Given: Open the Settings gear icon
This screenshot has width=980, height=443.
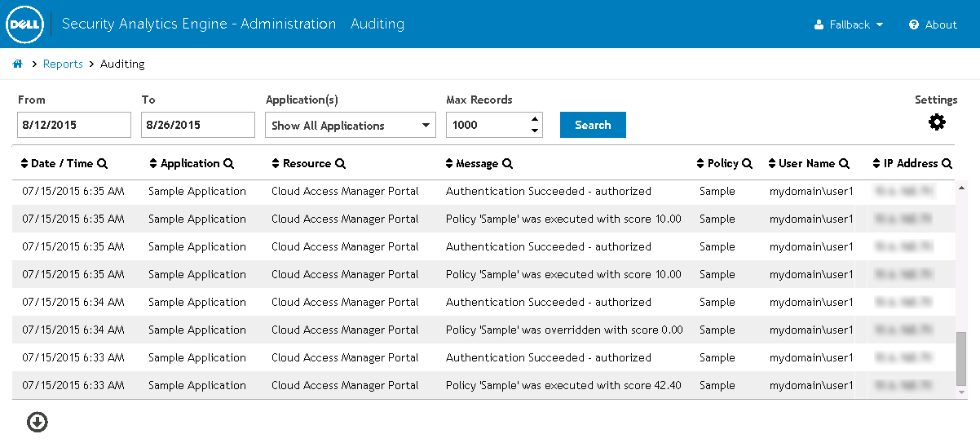Looking at the screenshot, I should (x=937, y=122).
